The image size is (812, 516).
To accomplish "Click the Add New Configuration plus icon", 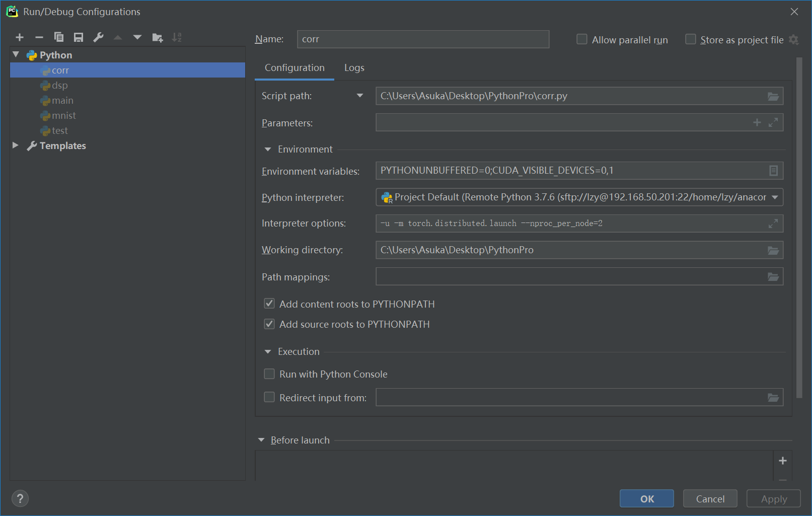I will tap(20, 37).
